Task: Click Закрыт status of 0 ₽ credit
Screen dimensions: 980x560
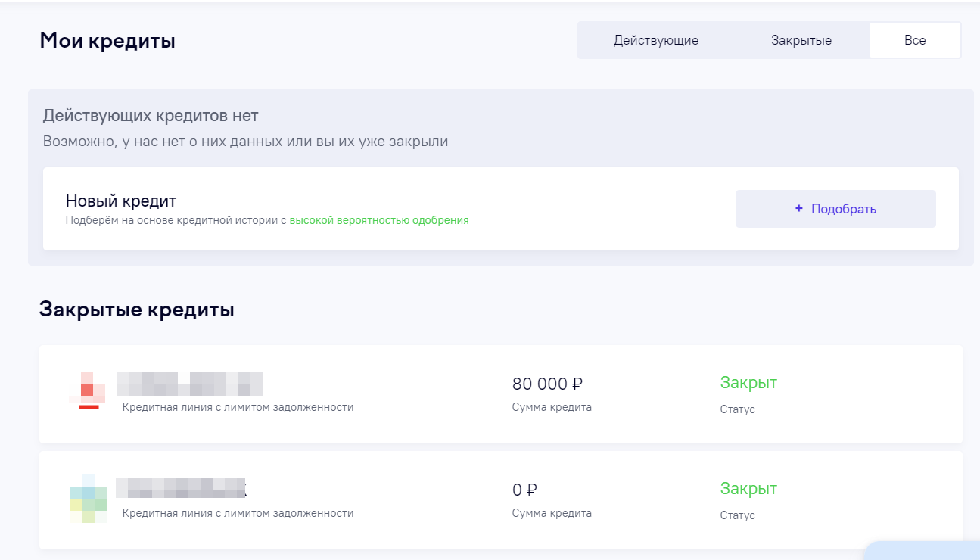Action: tap(748, 489)
